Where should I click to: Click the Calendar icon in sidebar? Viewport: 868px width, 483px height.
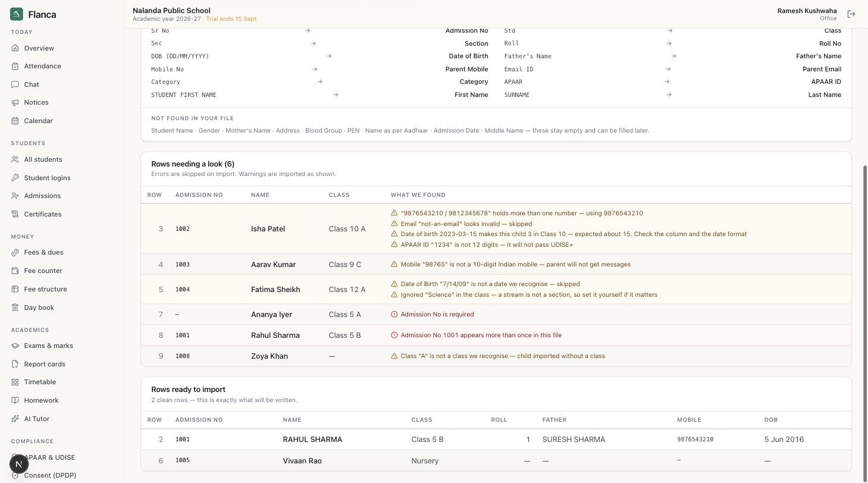click(x=15, y=121)
